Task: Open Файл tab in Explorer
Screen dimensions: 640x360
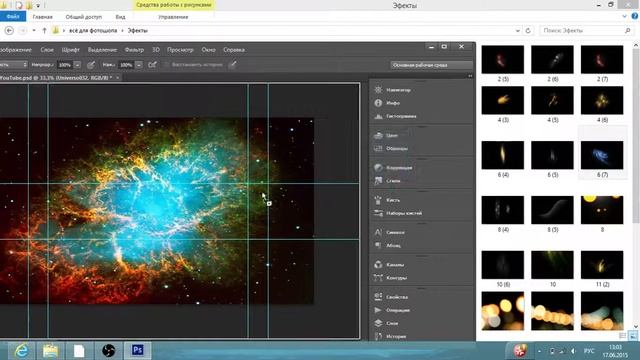Action: (x=13, y=17)
